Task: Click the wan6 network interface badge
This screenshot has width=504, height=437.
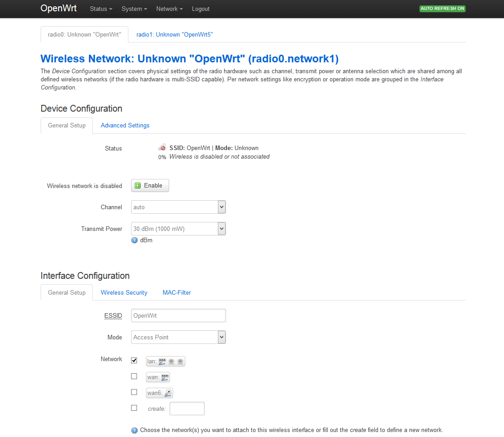Action: (159, 393)
